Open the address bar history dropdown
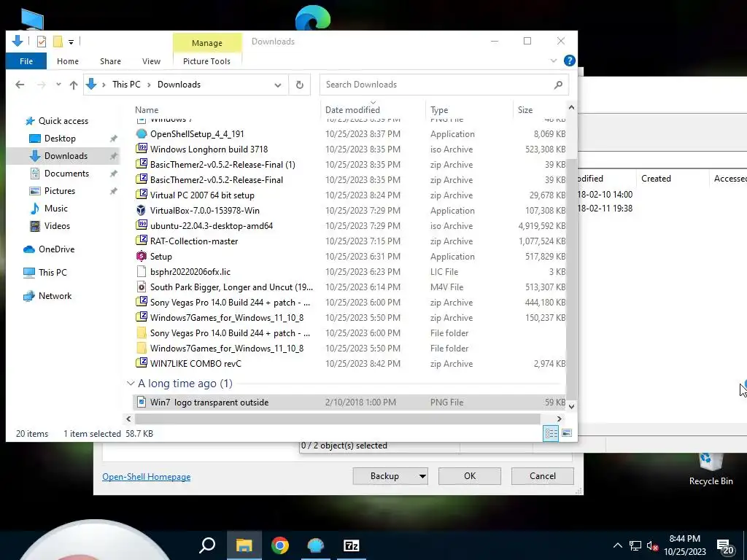 [x=278, y=85]
